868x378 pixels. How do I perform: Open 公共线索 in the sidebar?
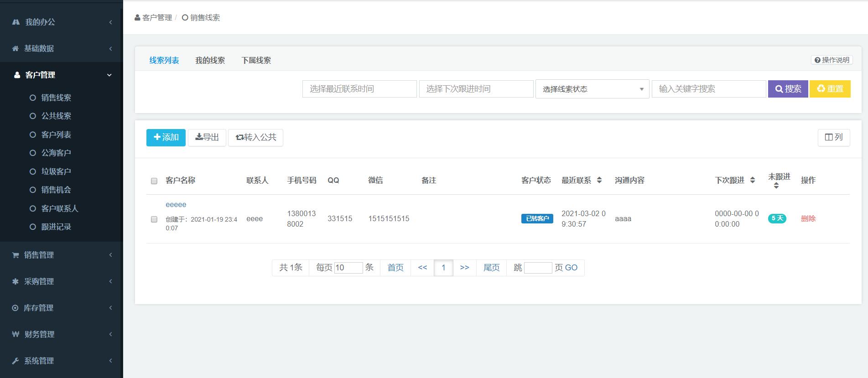coord(56,116)
